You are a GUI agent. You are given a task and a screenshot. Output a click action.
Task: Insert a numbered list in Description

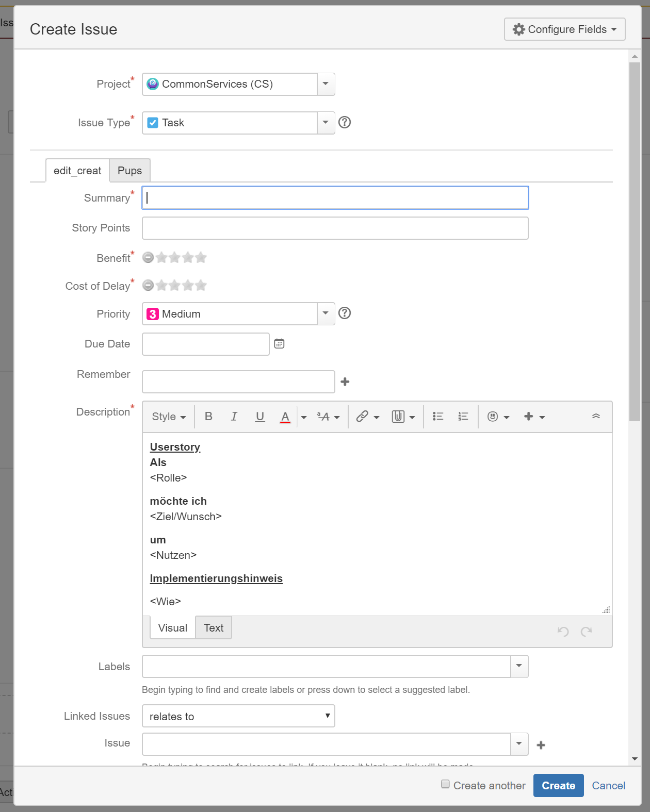[x=463, y=417]
